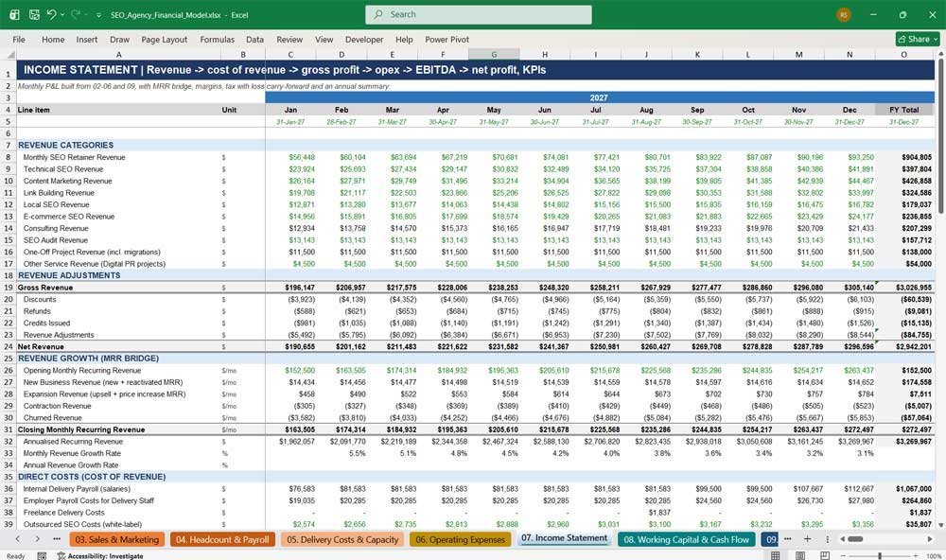This screenshot has height=560, width=946.
Task: Click zoom in plus button
Action: coord(917,556)
